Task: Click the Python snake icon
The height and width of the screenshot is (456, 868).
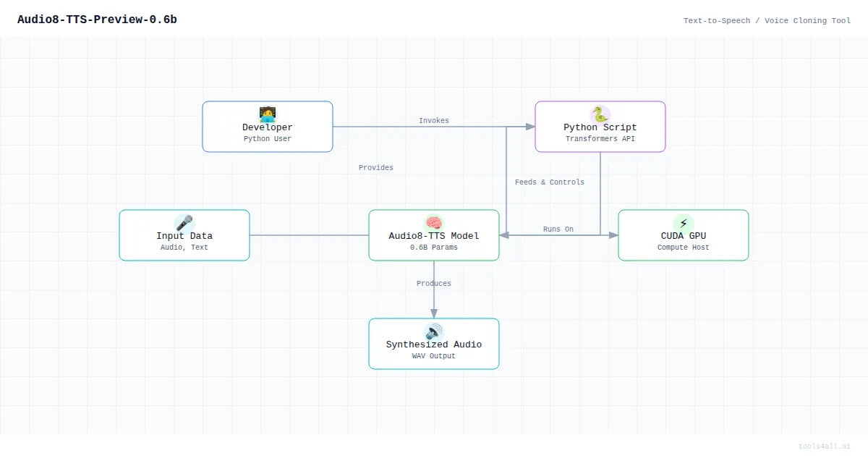Action: coord(600,114)
